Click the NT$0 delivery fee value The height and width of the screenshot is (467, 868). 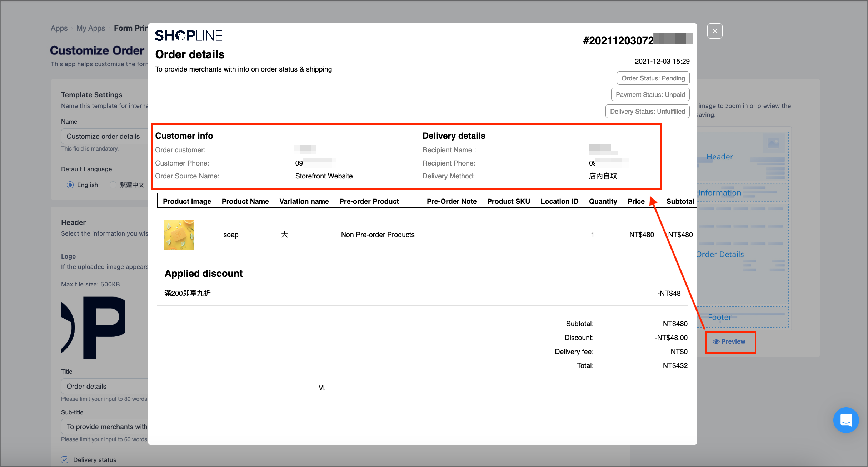679,352
